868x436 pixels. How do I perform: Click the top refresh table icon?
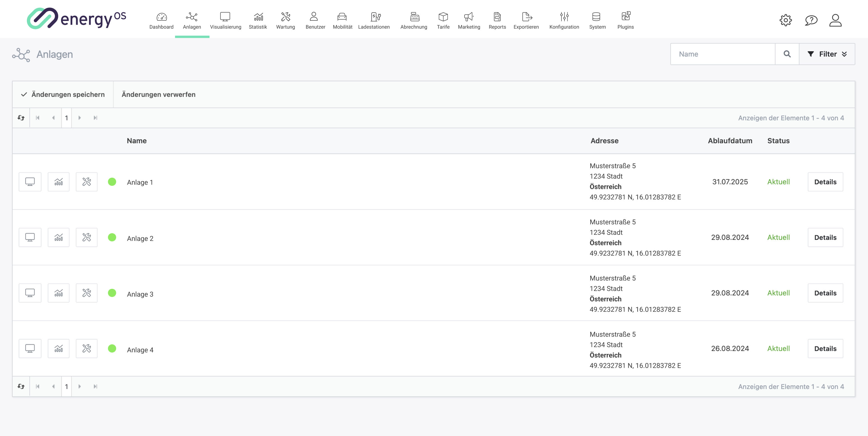tap(21, 118)
